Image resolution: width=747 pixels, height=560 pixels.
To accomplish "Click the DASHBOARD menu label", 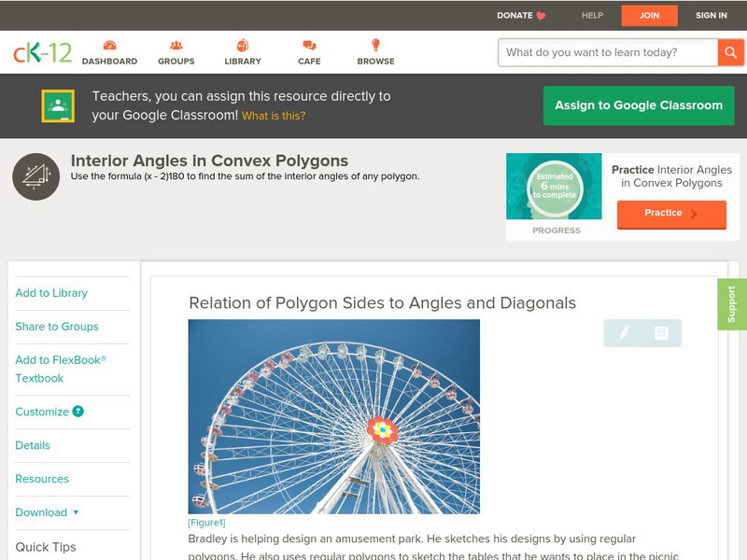I will [109, 62].
